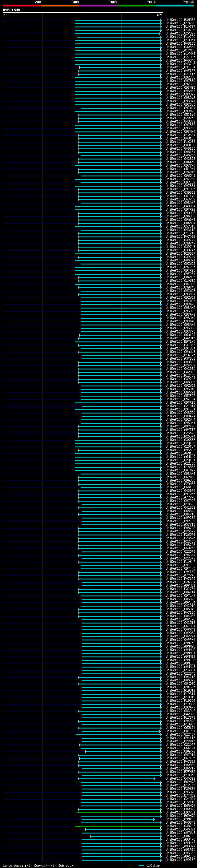Viewport: 197px width, 868px height.
Task: Click the green alignment bar for UniRef100_B9SYG1
Action: pyautogui.click(x=119, y=812)
